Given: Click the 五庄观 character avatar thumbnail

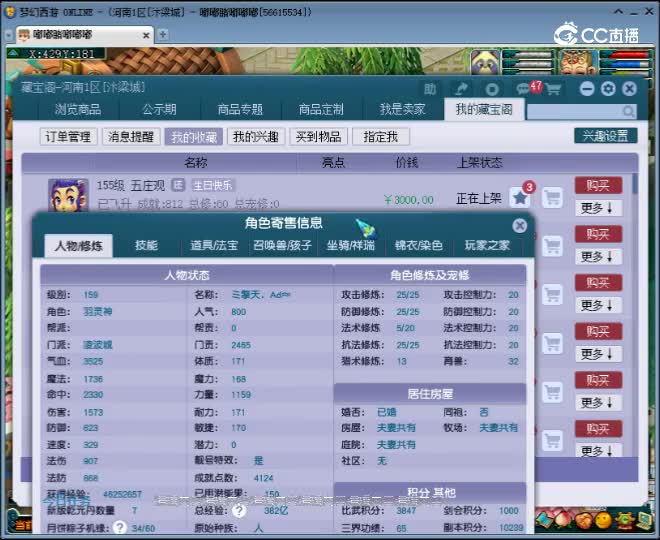Looking at the screenshot, I should pos(68,195).
